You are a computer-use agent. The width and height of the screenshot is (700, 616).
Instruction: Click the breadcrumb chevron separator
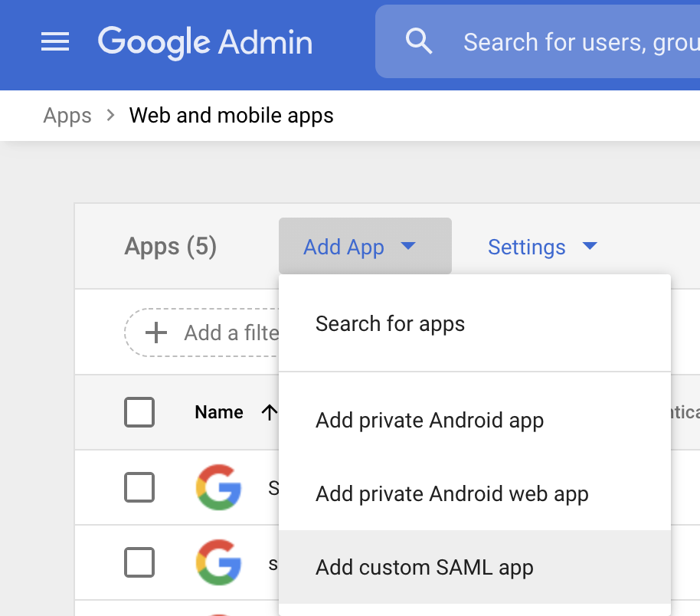110,115
